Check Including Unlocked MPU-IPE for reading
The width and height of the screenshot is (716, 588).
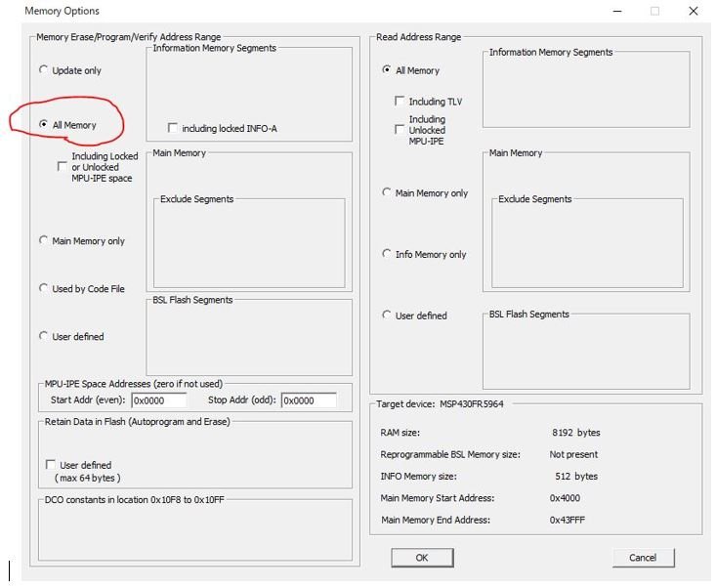click(x=400, y=130)
